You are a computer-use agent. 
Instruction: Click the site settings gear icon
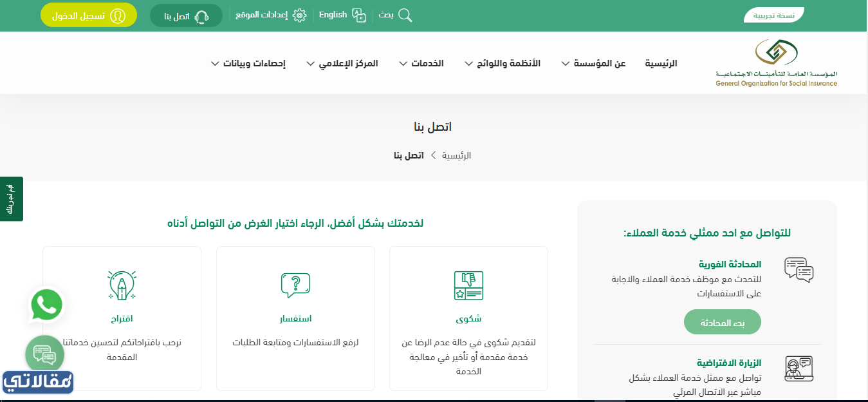[299, 15]
